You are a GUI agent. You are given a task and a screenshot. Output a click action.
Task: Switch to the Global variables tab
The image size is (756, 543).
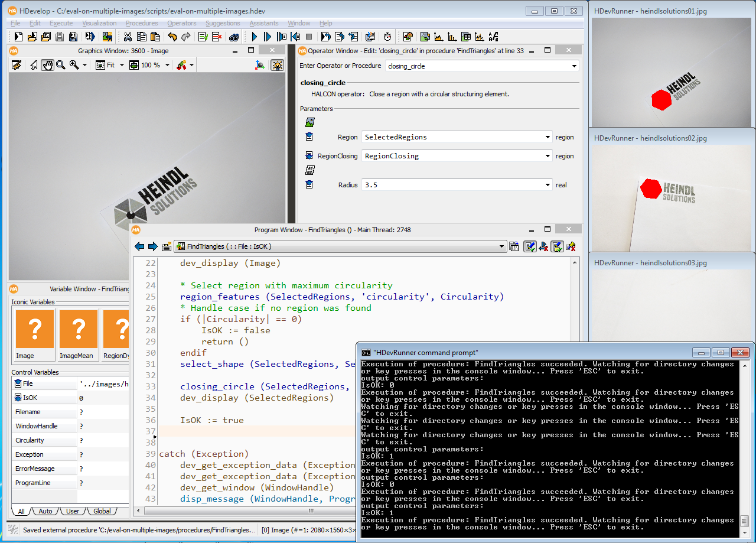tap(102, 511)
